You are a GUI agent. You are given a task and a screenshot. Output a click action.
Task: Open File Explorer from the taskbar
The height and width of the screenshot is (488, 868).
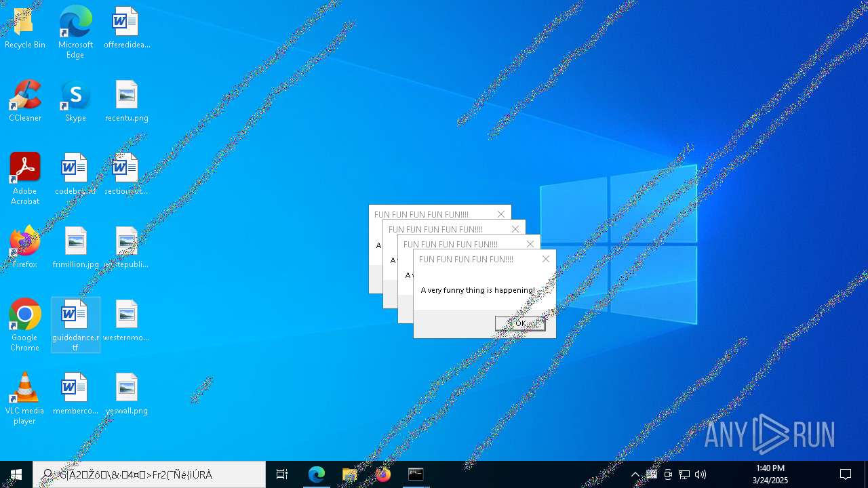tap(350, 474)
